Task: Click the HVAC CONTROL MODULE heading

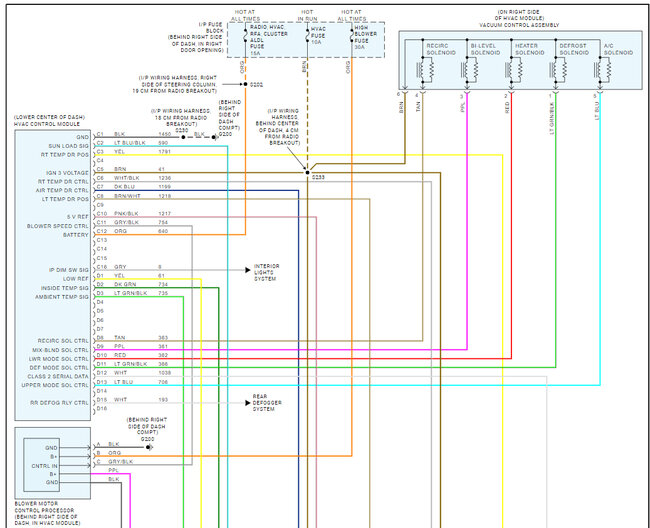Action: click(47, 124)
